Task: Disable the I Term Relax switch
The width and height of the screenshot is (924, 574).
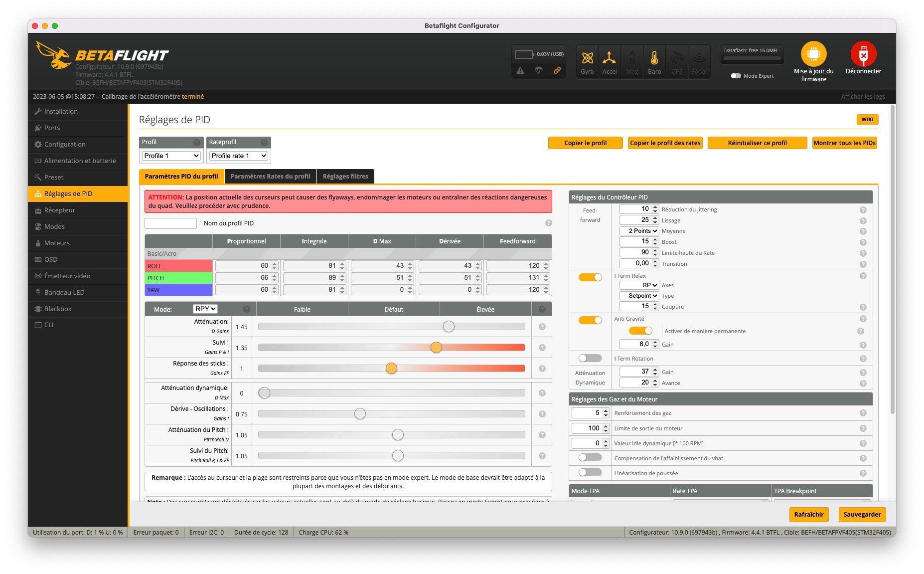Action: (x=590, y=277)
